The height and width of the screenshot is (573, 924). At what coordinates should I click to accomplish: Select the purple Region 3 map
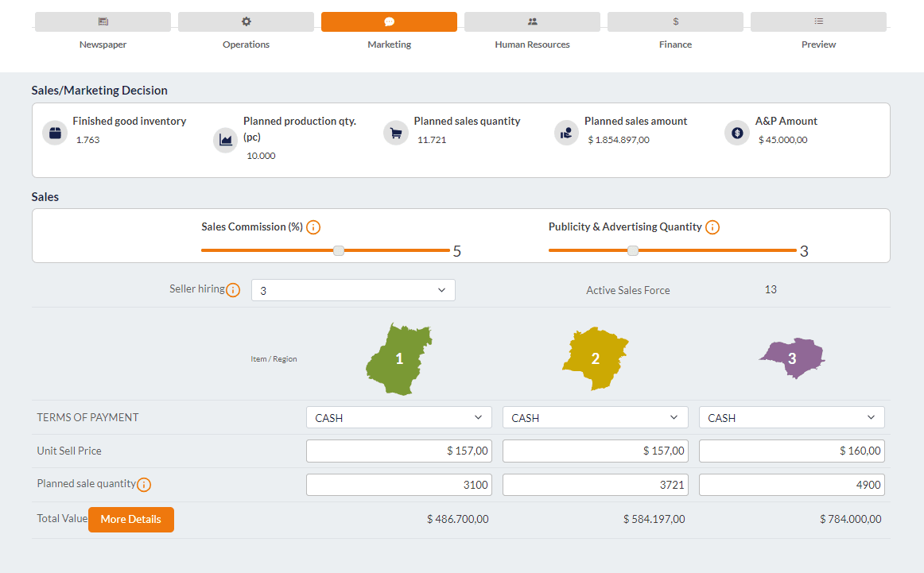pos(792,359)
